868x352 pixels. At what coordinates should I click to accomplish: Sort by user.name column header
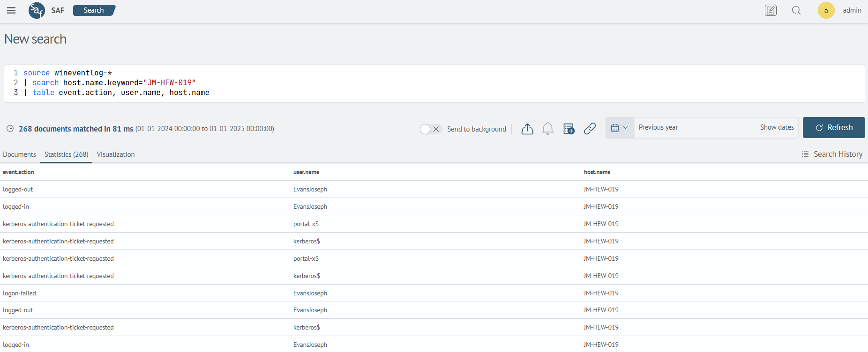(x=306, y=172)
